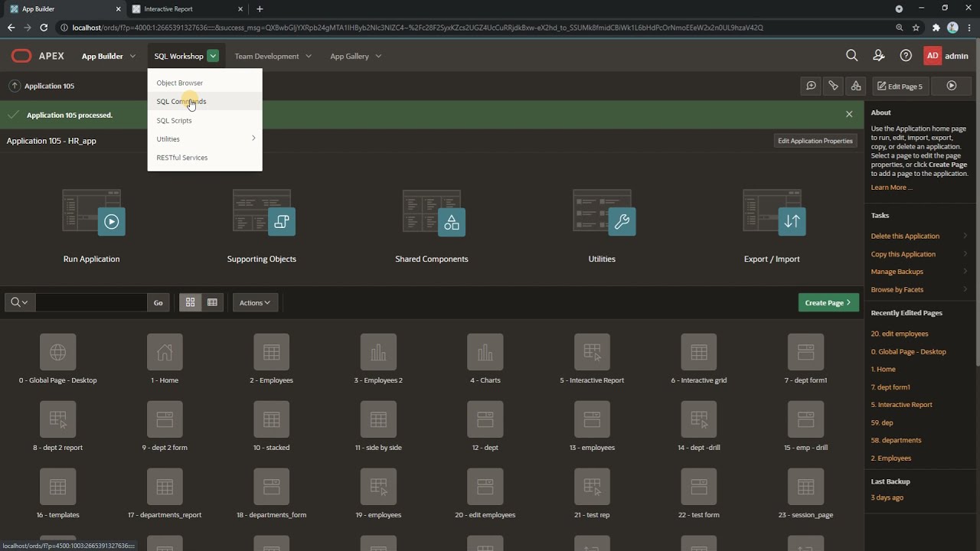Bookmark this page with the star icon
The height and width of the screenshot is (551, 980).
pos(916,28)
